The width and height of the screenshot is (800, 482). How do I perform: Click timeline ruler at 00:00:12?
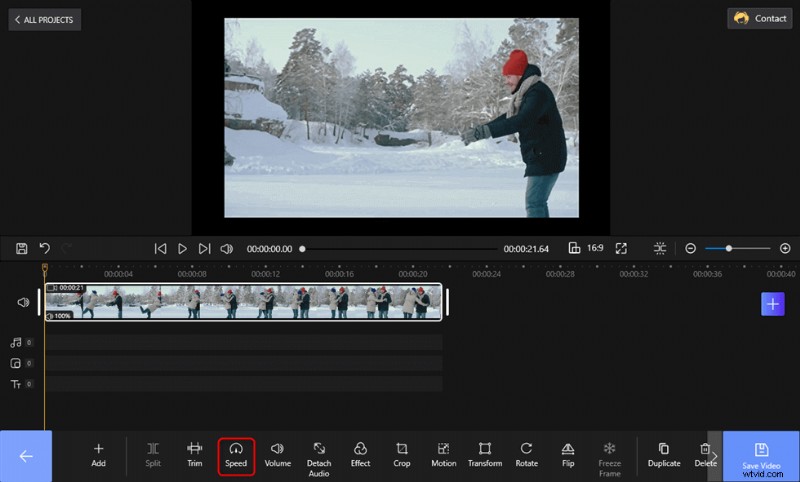point(265,274)
